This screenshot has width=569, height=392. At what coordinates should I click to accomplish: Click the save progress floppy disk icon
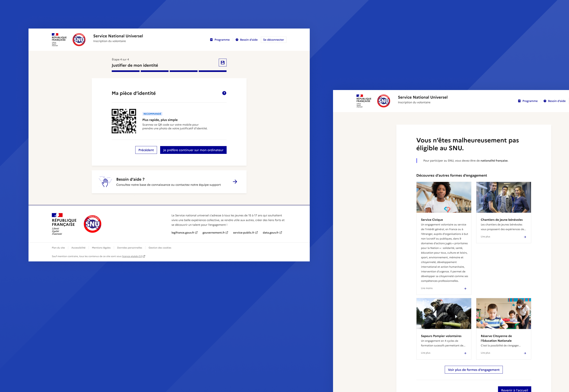click(222, 63)
